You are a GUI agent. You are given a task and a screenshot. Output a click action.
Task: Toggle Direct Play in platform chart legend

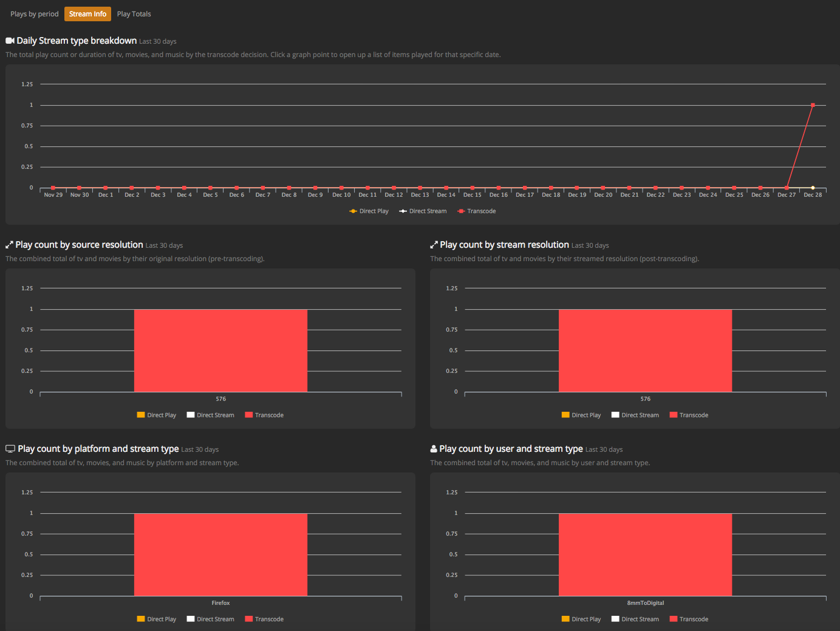point(156,619)
